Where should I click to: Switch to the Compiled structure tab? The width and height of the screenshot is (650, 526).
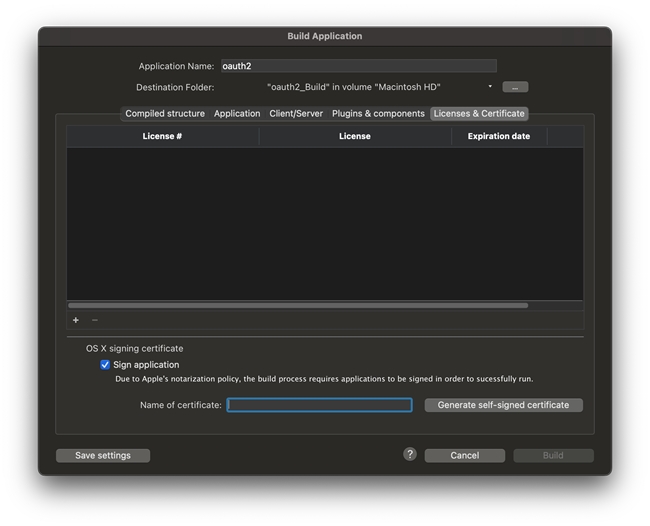[x=165, y=114]
